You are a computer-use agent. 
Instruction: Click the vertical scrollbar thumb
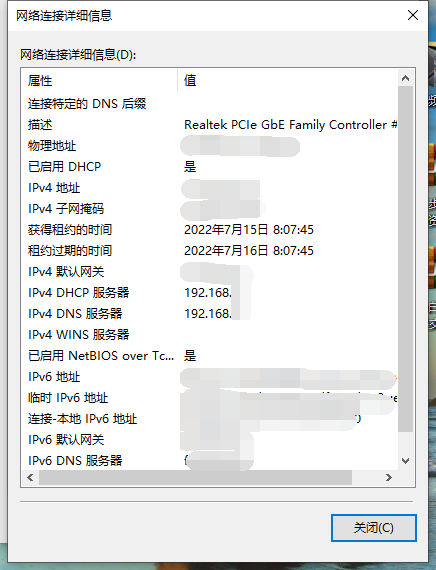click(405, 259)
